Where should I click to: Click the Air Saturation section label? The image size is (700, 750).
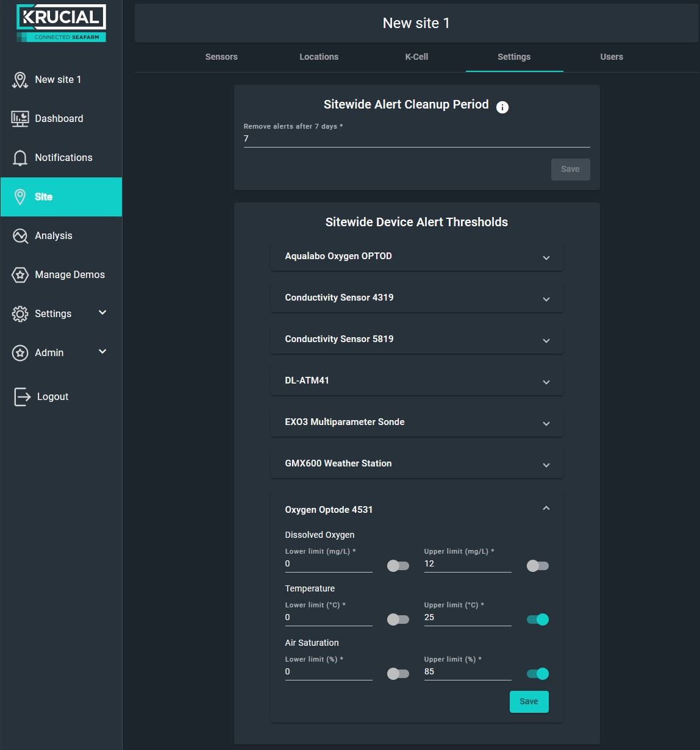pos(312,643)
